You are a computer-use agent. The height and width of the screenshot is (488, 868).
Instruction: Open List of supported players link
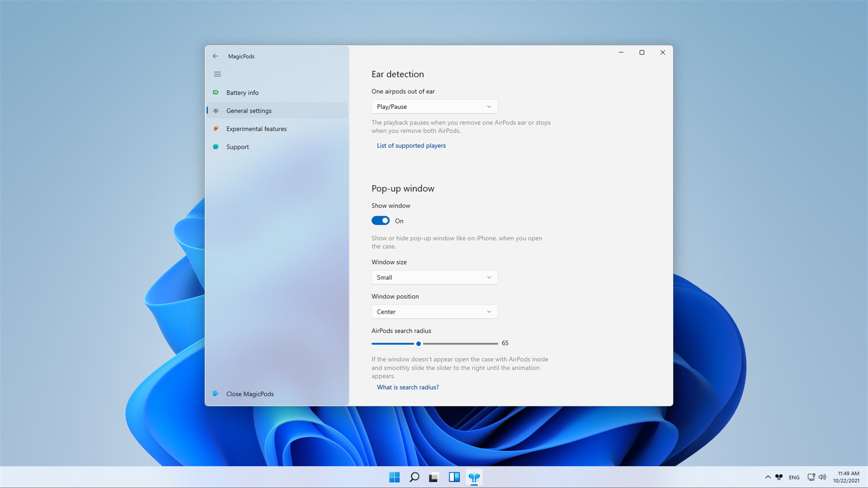[x=411, y=145]
